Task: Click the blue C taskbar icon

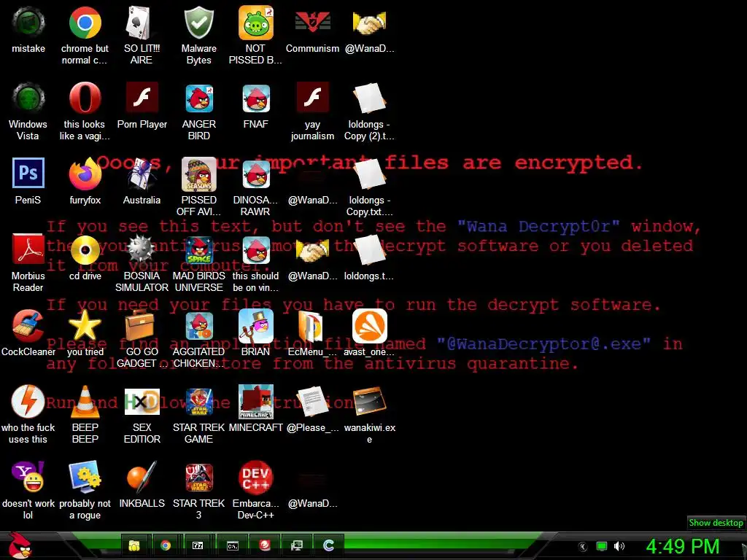Action: click(328, 545)
